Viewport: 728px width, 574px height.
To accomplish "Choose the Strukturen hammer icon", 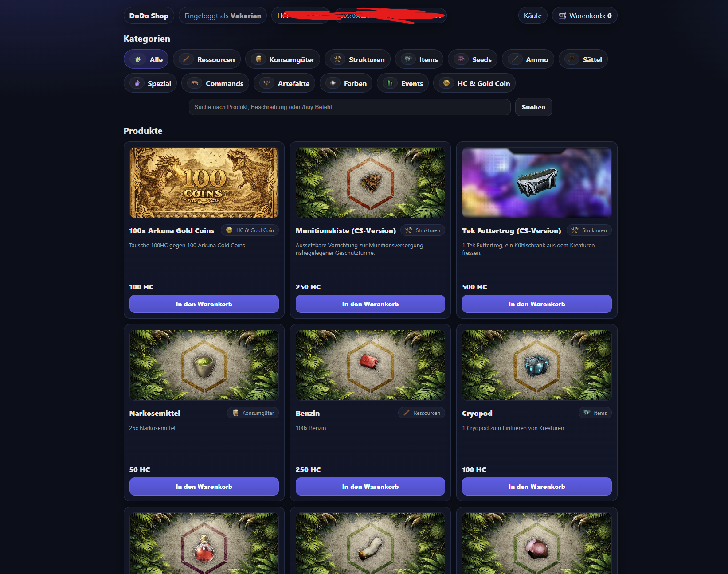I will point(338,59).
